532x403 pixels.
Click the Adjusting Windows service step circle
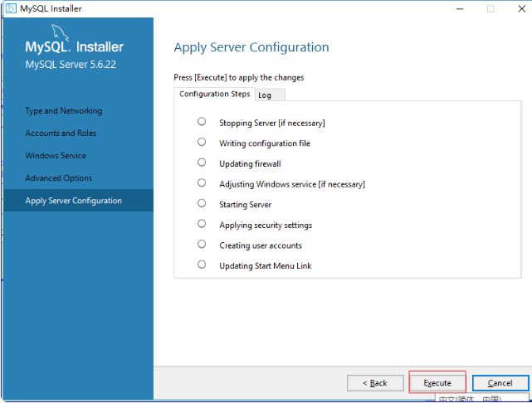tap(202, 182)
